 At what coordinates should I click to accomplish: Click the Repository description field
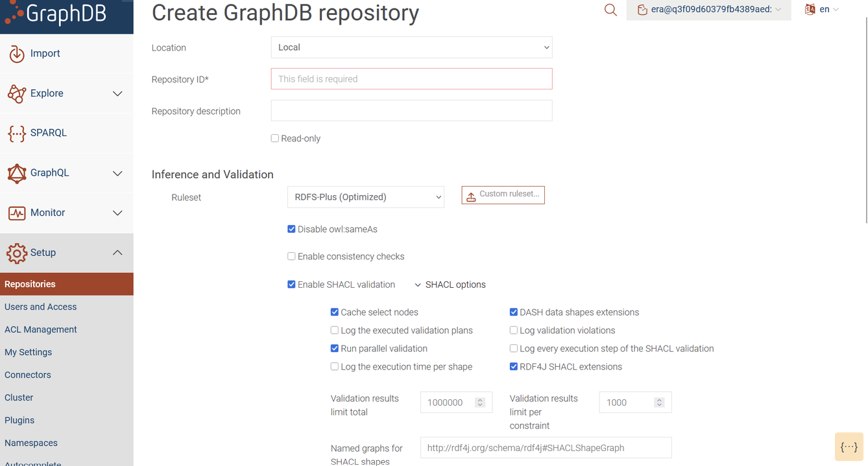[411, 110]
